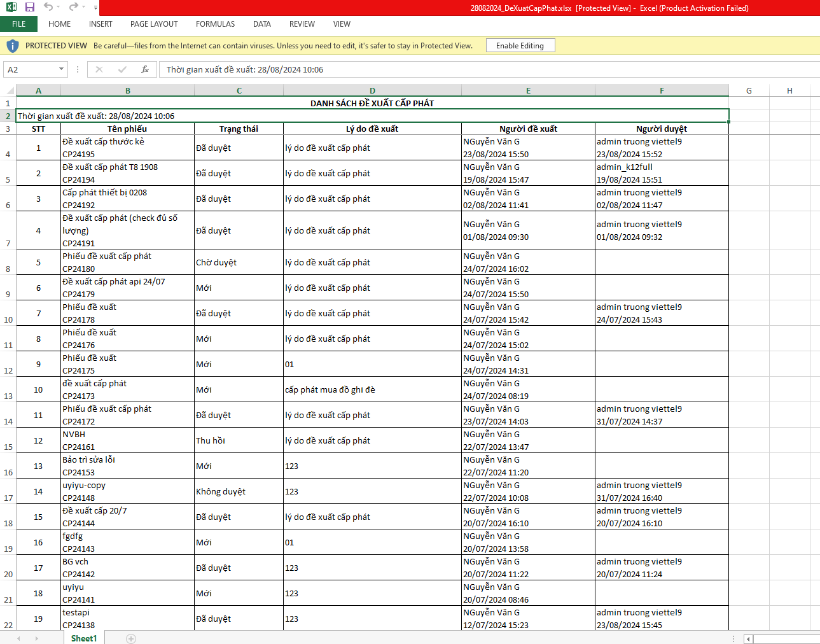Viewport: 820px width, 644px height.
Task: Click the Redo arrow icon
Action: click(73, 7)
